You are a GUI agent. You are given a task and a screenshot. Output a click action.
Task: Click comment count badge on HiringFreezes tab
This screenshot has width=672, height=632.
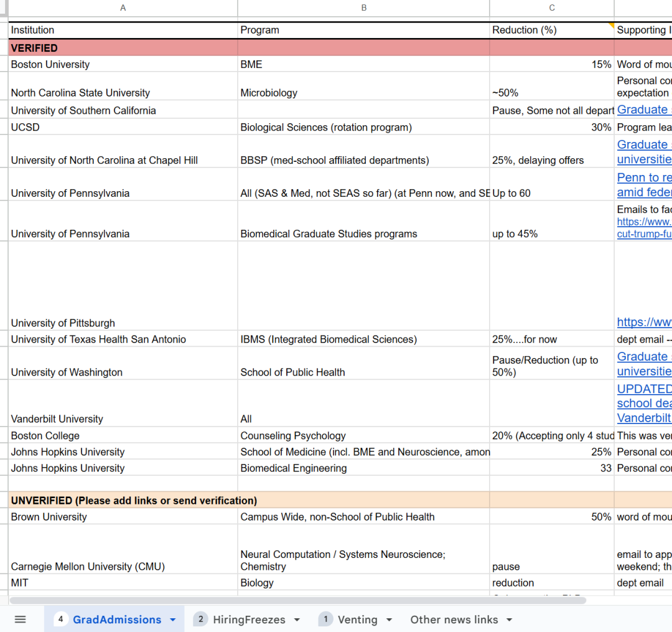(x=200, y=619)
